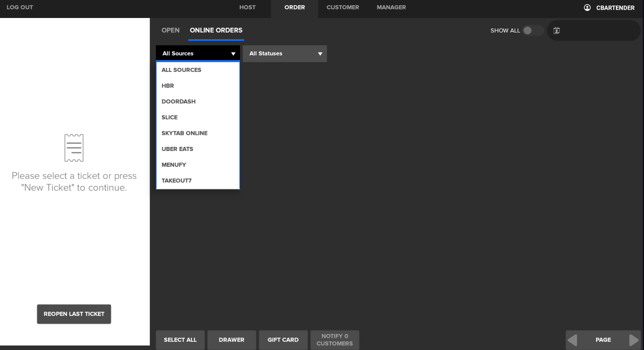Viewport: 644px width, 350px height.
Task: Select DoorDash from the sources list
Action: (179, 102)
